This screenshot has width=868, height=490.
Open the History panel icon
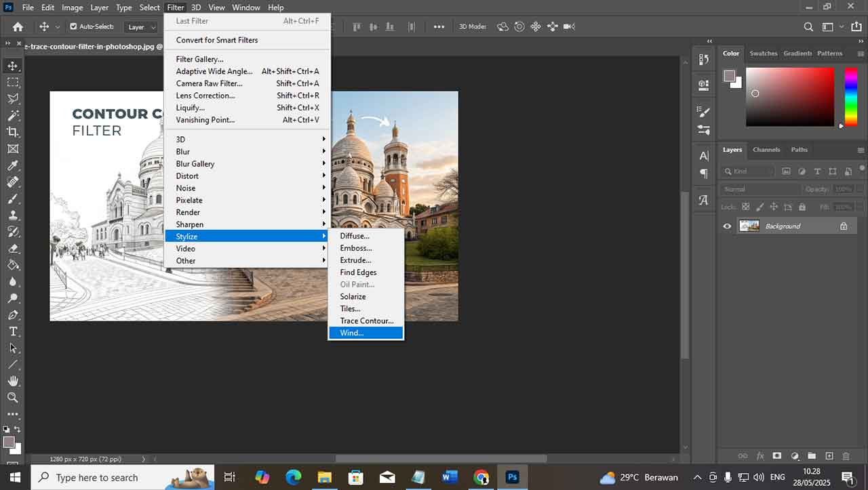point(703,60)
